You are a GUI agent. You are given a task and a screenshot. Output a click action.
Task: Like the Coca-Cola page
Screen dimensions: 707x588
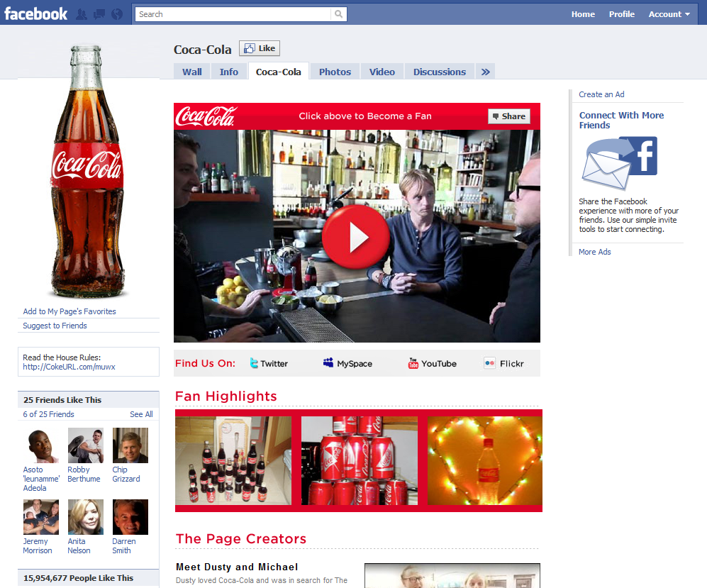(260, 48)
